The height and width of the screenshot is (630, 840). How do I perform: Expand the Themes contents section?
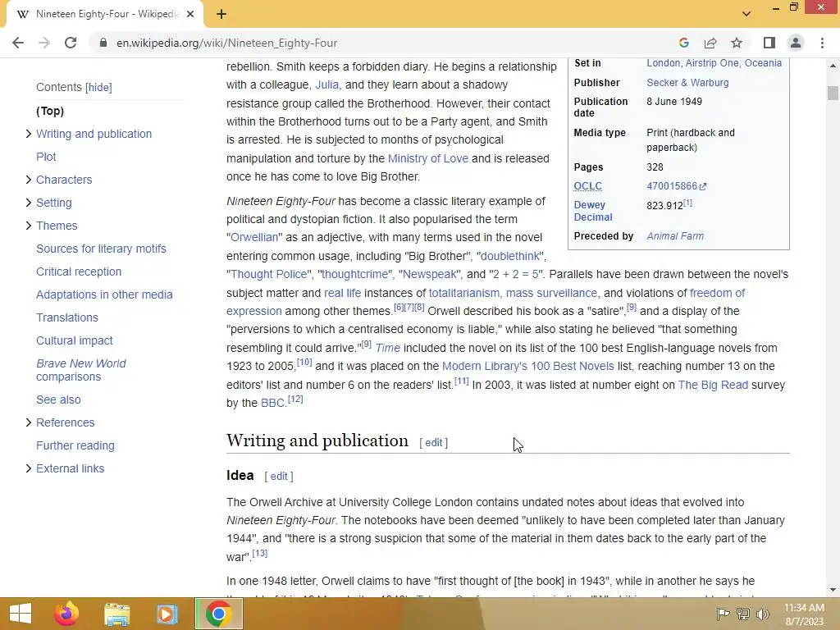tap(29, 226)
